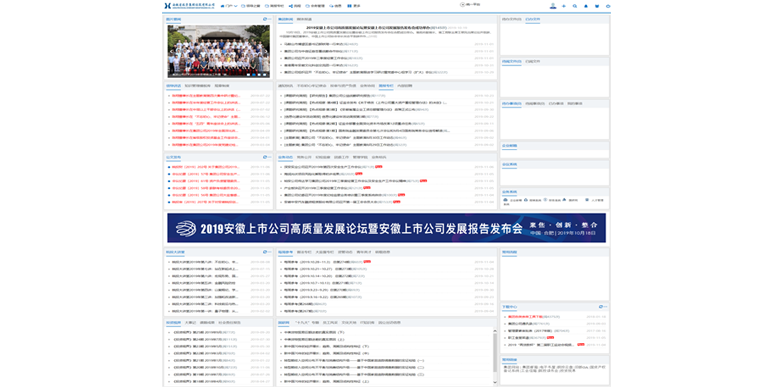The image size is (773, 388).
Task: Open the more ellipsis on photo news panel
Action: 270,19
